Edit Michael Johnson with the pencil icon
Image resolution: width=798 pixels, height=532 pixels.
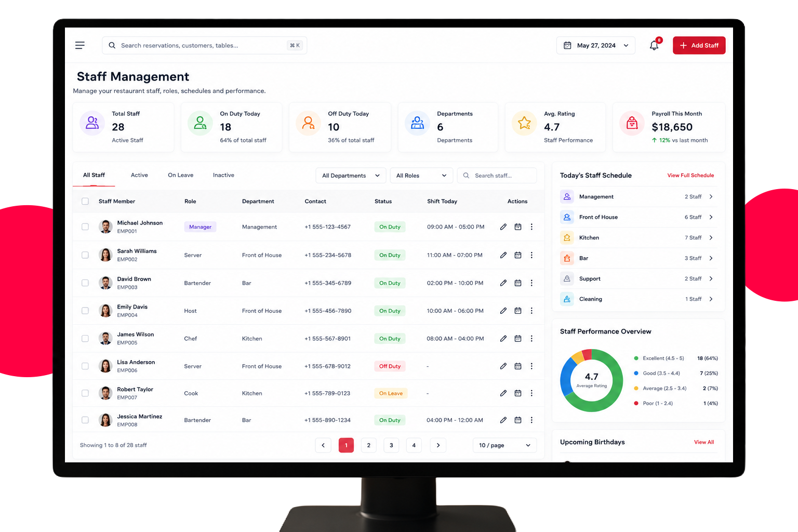503,227
